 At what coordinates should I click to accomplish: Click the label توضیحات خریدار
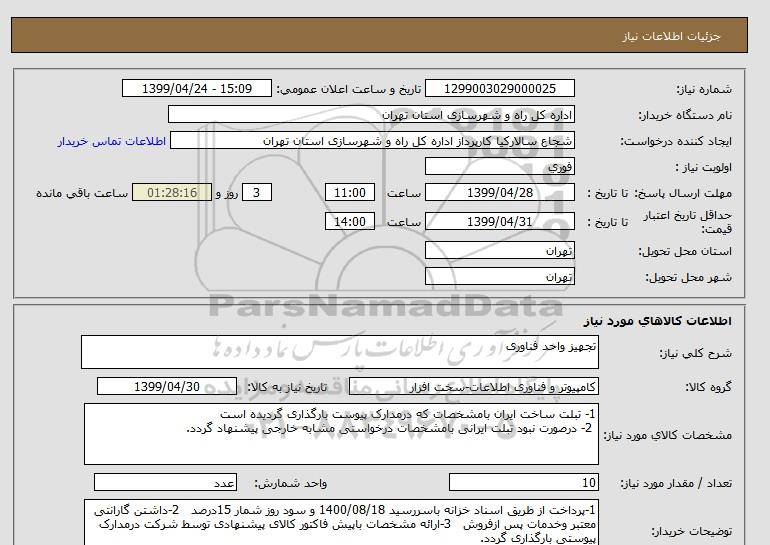pyautogui.click(x=691, y=531)
